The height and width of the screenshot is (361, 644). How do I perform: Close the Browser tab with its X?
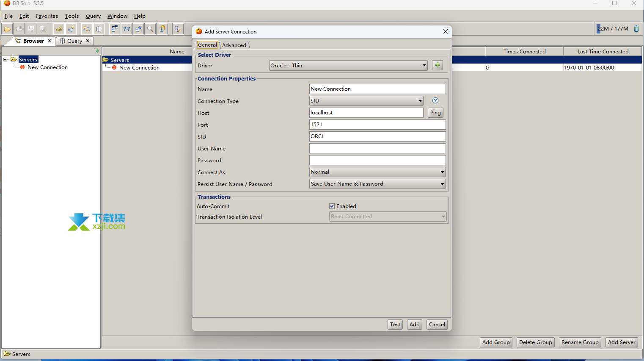click(50, 41)
